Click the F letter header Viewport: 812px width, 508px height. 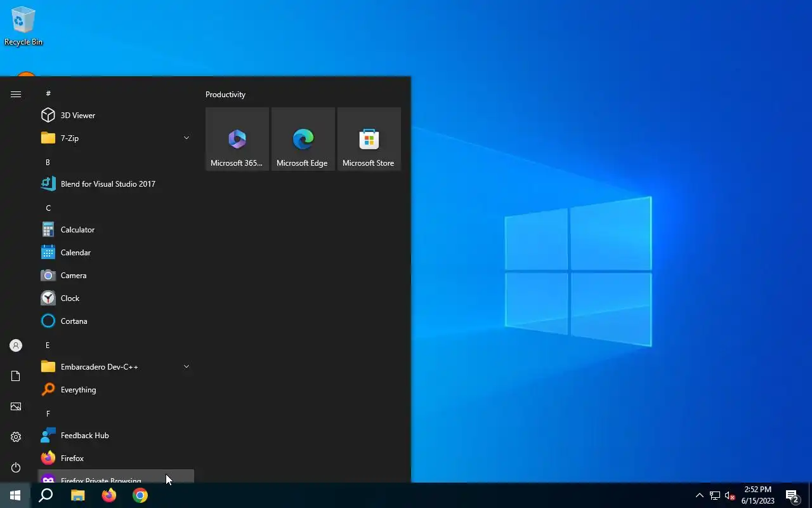point(48,414)
